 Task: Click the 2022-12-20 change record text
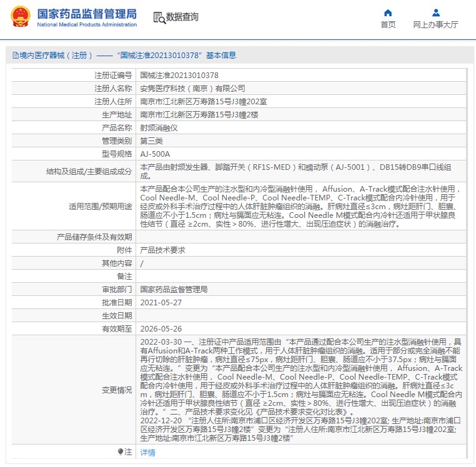point(300,430)
